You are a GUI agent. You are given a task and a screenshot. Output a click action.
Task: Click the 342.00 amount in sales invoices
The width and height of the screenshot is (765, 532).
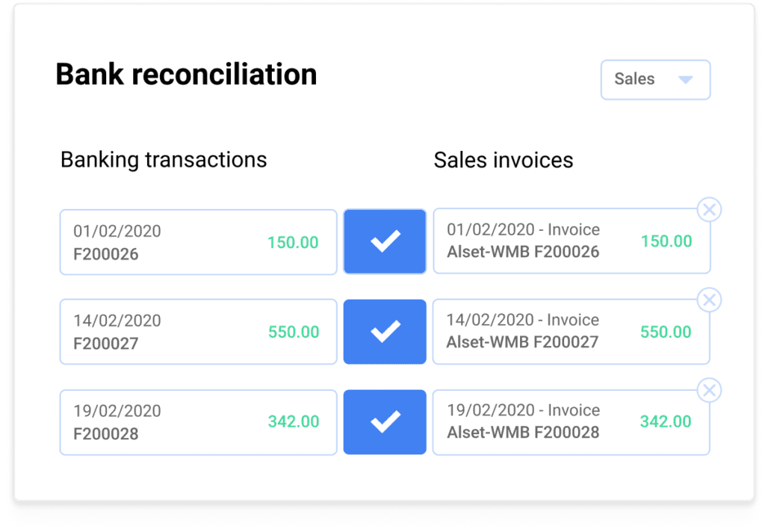pyautogui.click(x=666, y=421)
